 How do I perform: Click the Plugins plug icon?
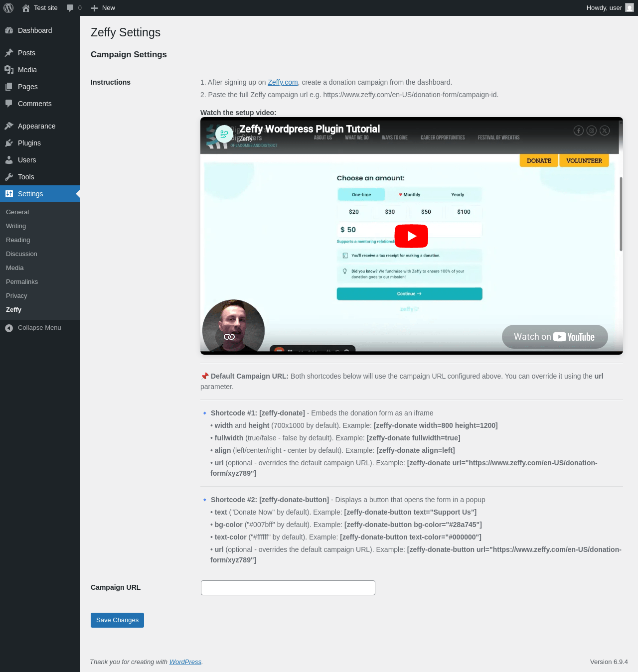click(9, 143)
